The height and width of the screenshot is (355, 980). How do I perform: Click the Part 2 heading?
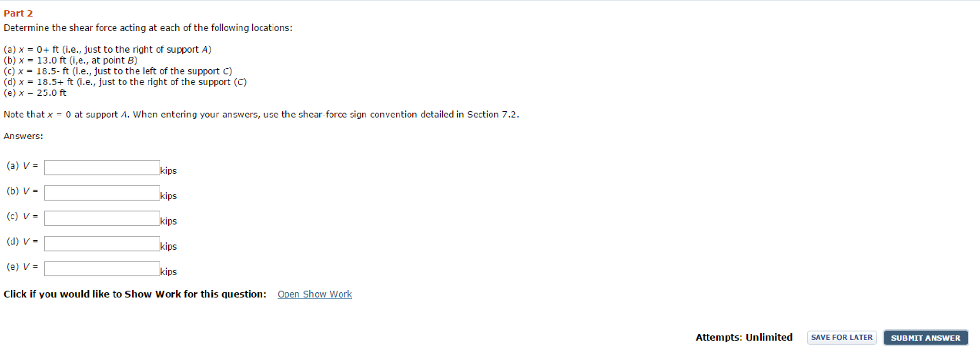click(x=18, y=13)
